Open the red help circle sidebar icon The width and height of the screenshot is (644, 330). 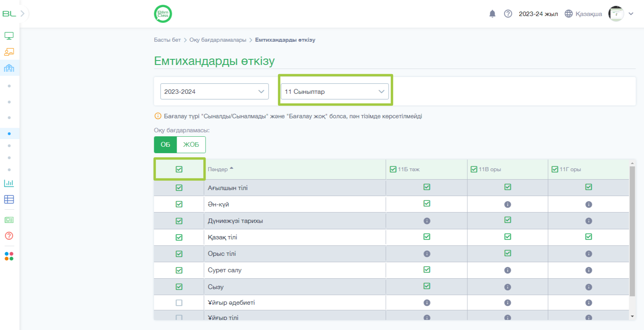(x=9, y=236)
